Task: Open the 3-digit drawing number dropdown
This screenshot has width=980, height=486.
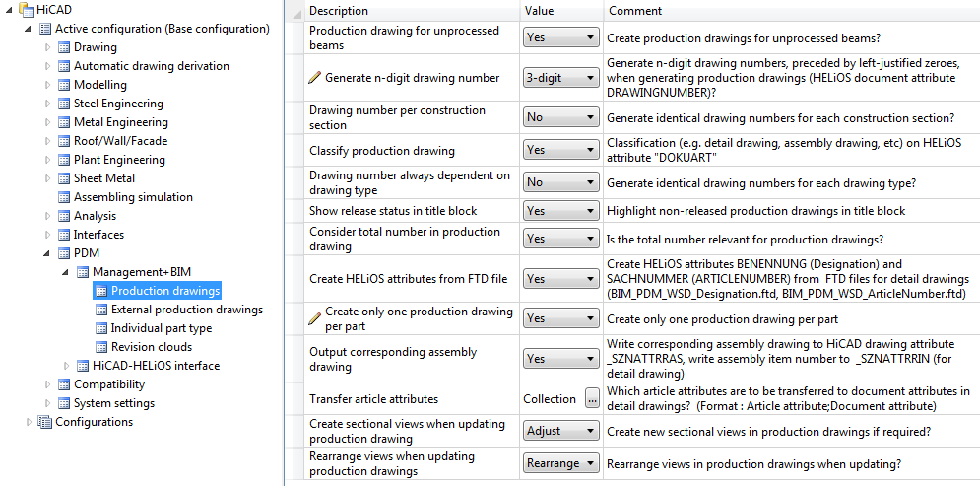Action: (x=561, y=78)
